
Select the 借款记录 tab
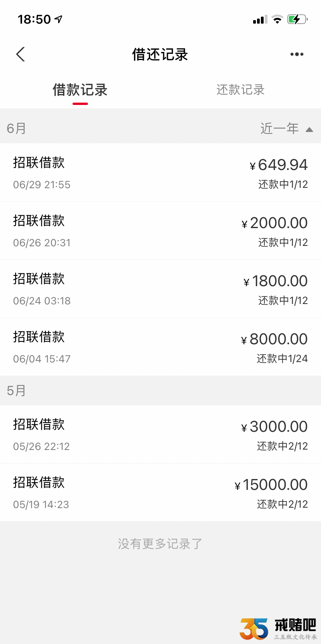click(80, 90)
